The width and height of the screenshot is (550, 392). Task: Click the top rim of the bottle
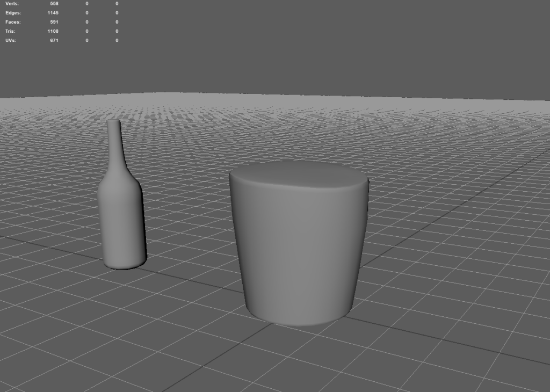click(x=113, y=121)
